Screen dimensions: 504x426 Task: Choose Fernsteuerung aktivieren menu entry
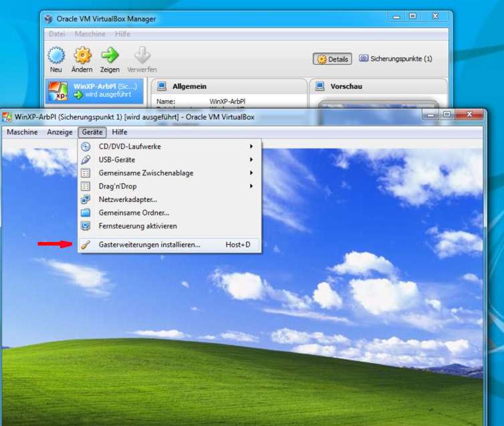coord(170,226)
